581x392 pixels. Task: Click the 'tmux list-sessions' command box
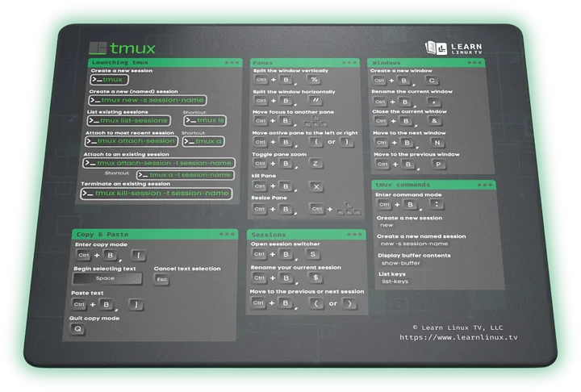(129, 120)
